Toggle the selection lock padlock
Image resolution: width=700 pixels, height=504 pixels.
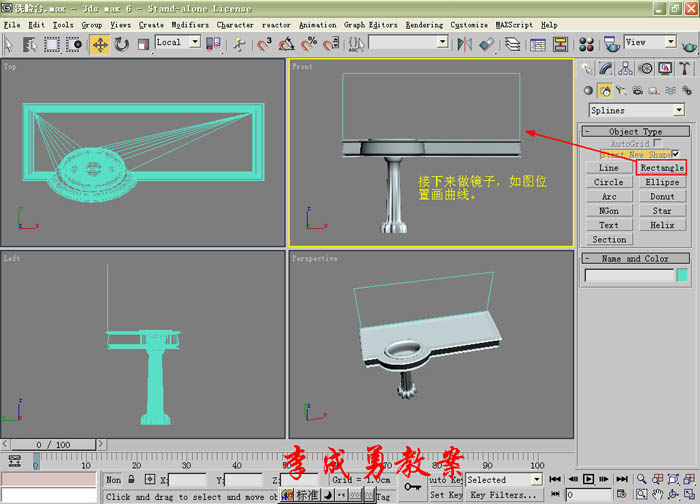click(131, 479)
